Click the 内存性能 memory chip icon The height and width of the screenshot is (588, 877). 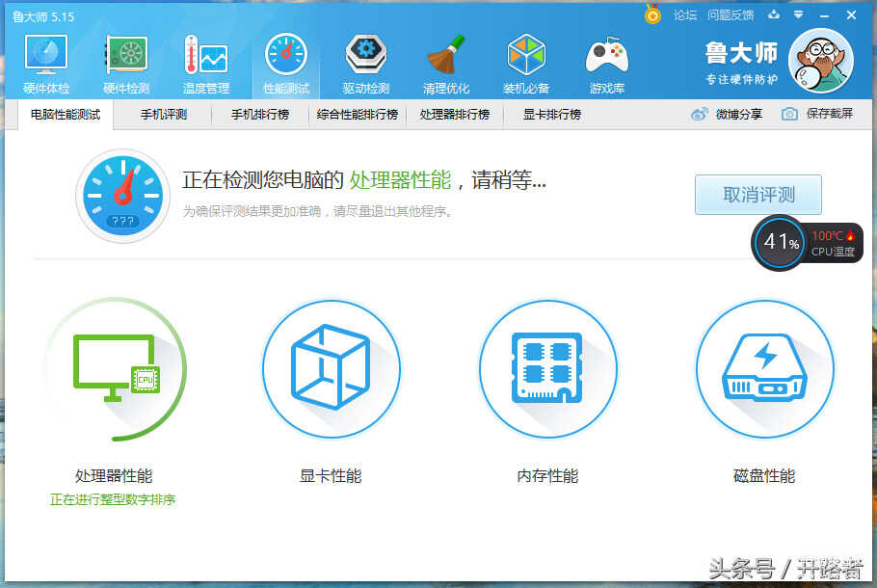(548, 368)
